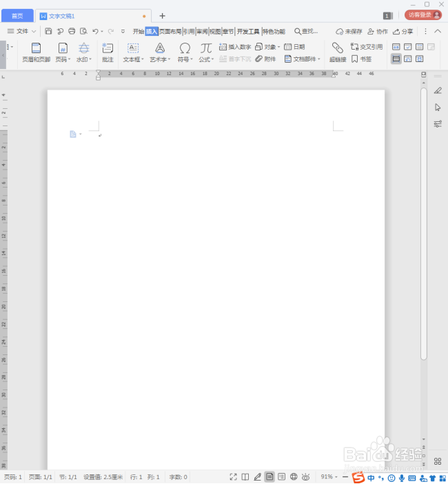
Task: Expand the 对象 object dropdown
Action: tap(278, 47)
